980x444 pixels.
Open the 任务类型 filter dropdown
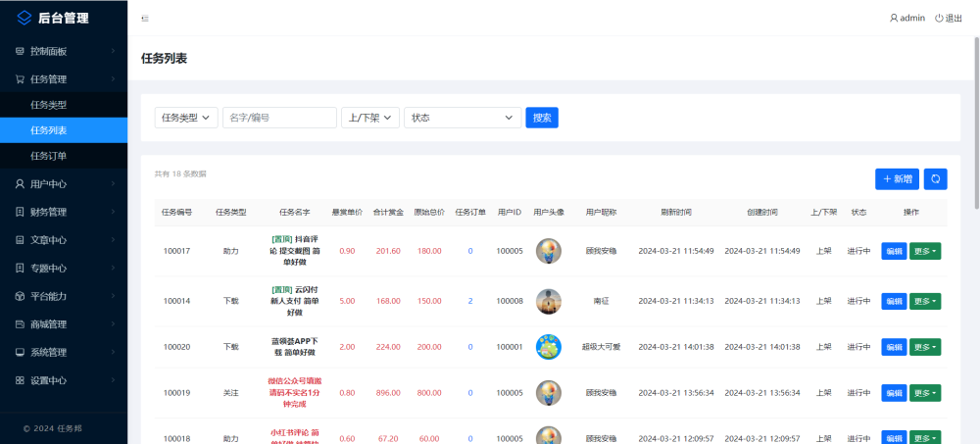pos(186,118)
